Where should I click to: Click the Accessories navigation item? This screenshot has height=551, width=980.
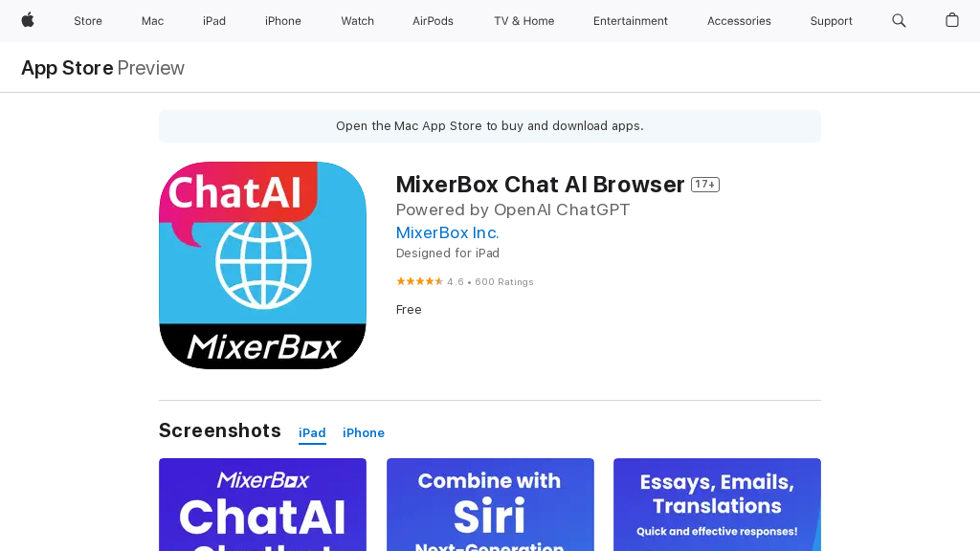pos(739,20)
